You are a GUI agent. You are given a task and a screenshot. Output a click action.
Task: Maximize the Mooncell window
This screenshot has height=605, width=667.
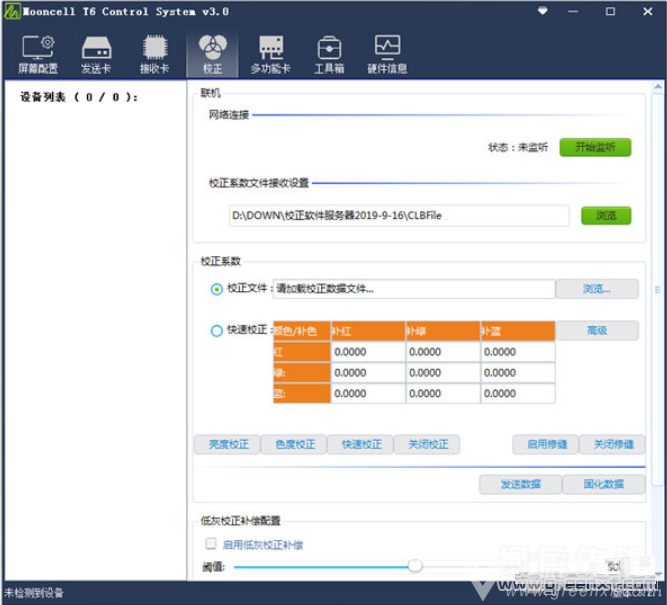click(610, 11)
